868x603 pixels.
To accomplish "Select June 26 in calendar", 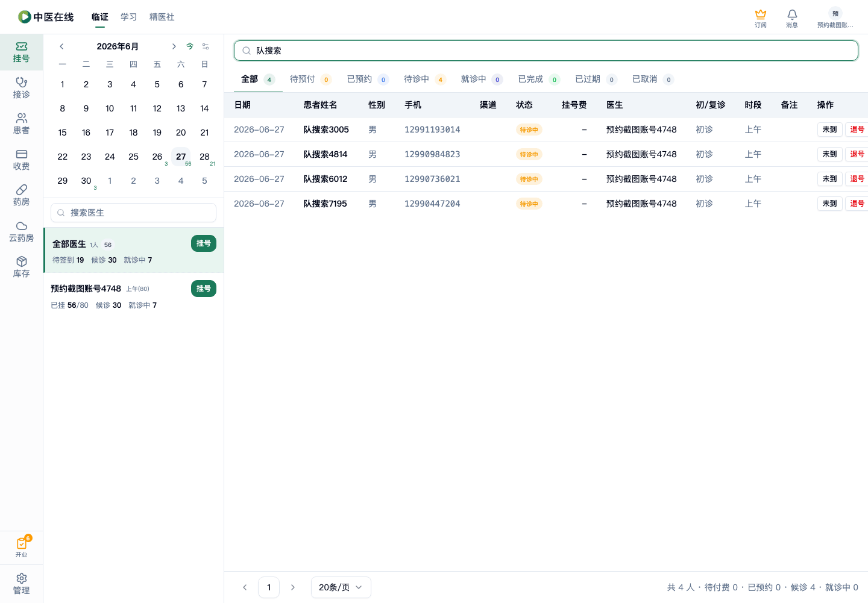I will (157, 157).
